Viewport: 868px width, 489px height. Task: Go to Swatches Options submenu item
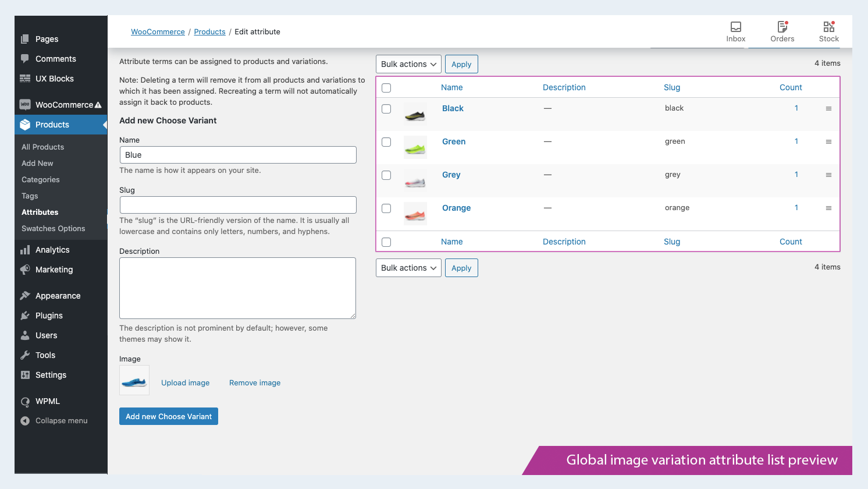[x=54, y=229]
